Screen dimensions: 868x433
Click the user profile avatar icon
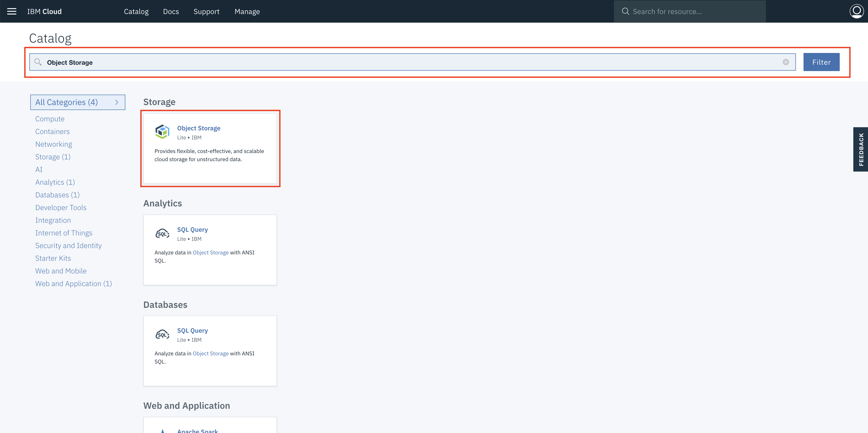point(856,11)
